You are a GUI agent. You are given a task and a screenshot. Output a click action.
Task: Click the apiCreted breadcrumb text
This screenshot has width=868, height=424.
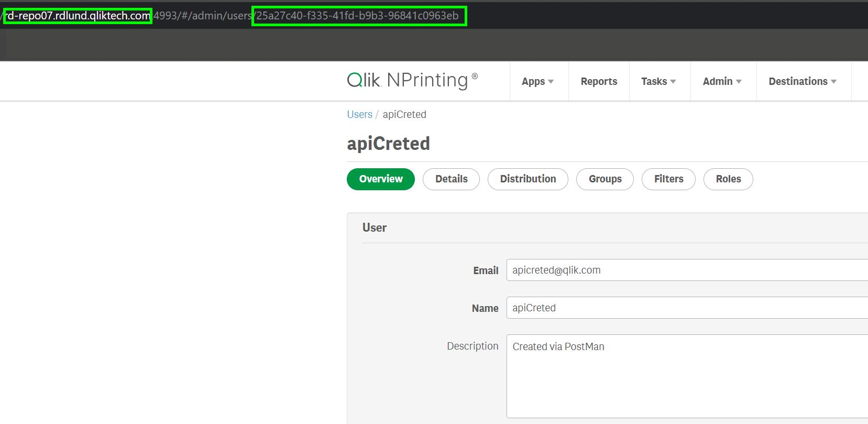tap(404, 114)
